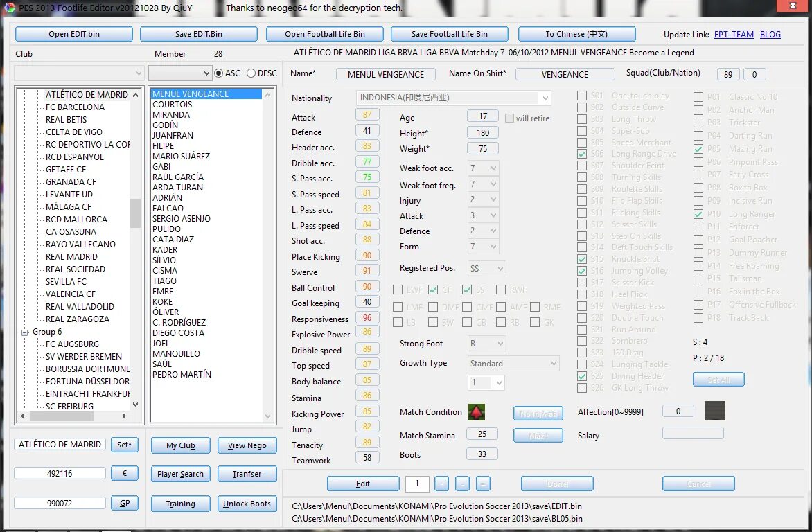This screenshot has width=812, height=532.
Task: Check skill card S01 One-touch play
Action: coord(582,96)
